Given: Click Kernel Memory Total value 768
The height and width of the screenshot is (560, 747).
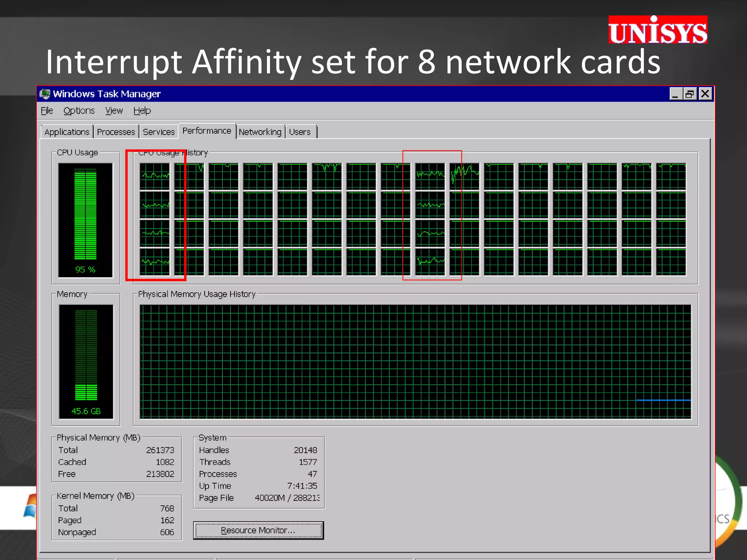Looking at the screenshot, I should (167, 508).
